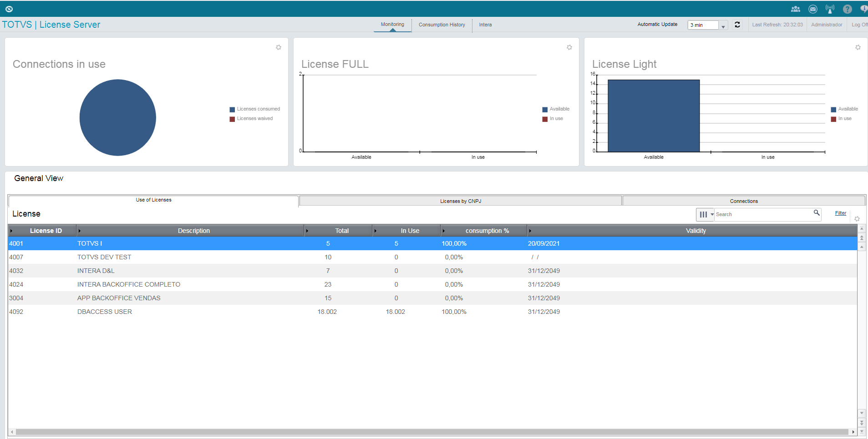This screenshot has width=868, height=439.
Task: Open the question mark help icon
Action: tap(847, 9)
